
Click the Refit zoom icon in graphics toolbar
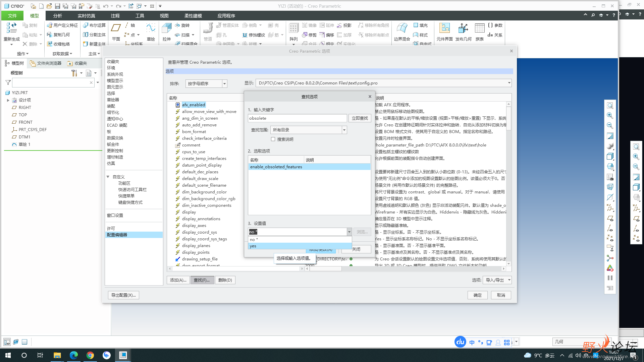(x=610, y=106)
